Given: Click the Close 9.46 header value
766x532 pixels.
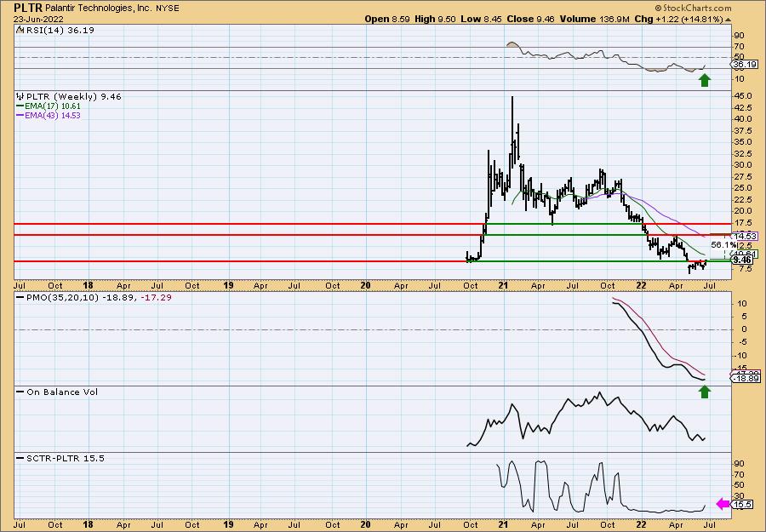Looking at the screenshot, I should click(530, 19).
